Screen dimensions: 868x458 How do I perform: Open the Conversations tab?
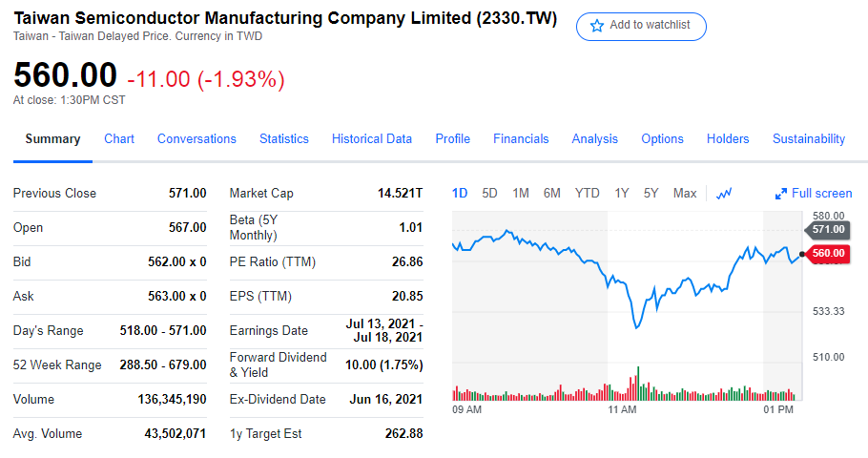tap(196, 138)
